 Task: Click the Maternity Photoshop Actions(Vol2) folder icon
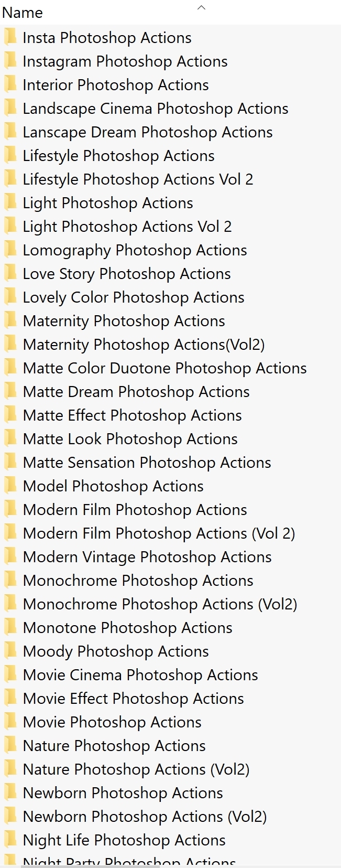point(10,345)
